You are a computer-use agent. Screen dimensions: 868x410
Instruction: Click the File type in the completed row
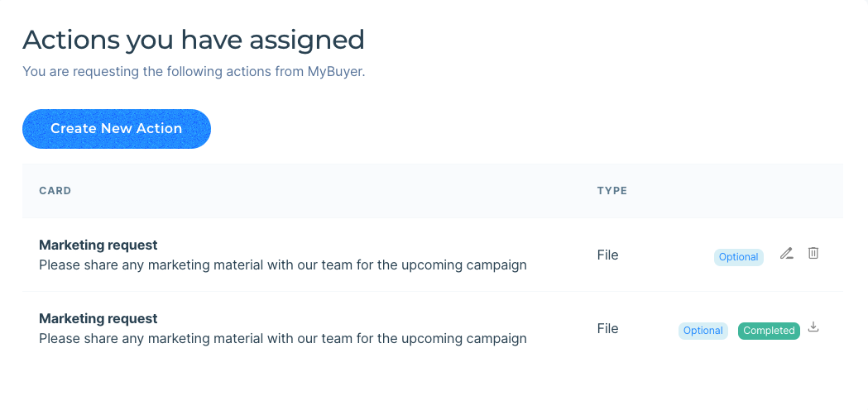click(x=607, y=328)
